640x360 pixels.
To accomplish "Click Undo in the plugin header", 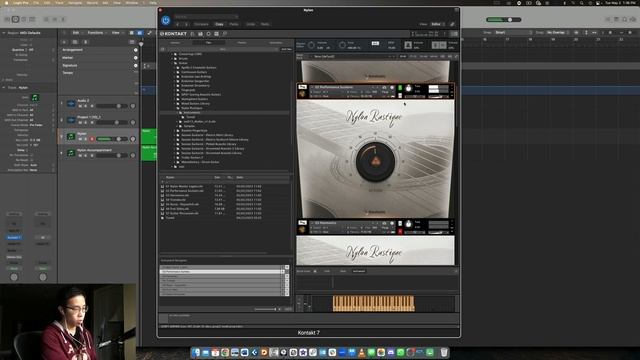I will tap(251, 24).
